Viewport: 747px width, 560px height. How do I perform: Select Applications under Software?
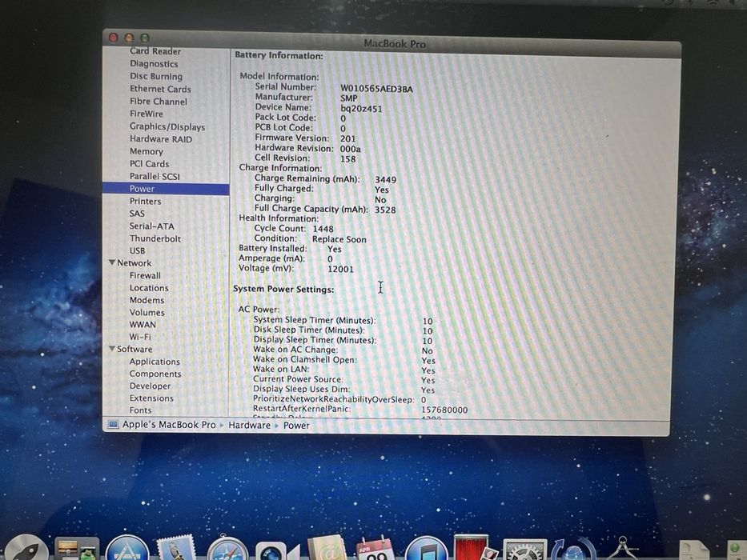(155, 362)
